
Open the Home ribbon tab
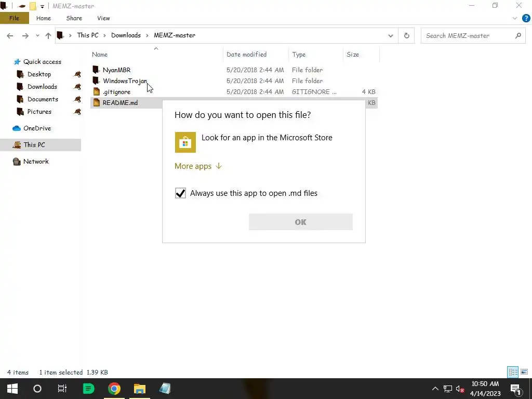coord(44,18)
